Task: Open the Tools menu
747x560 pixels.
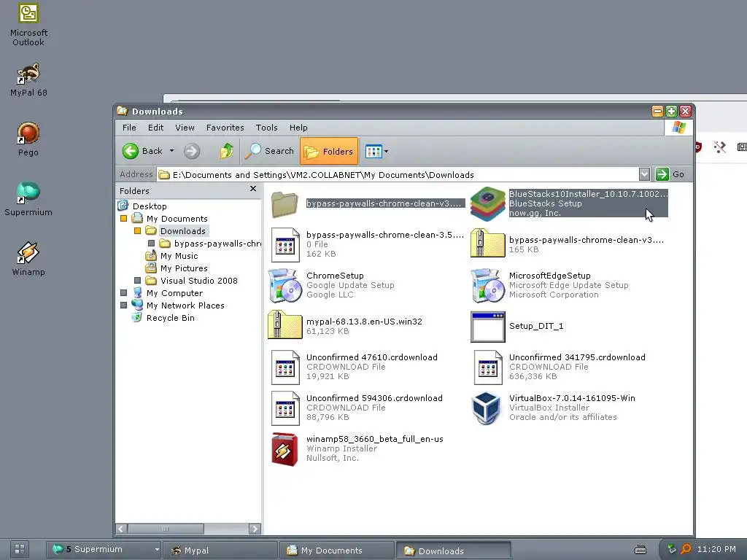Action: pyautogui.click(x=267, y=128)
